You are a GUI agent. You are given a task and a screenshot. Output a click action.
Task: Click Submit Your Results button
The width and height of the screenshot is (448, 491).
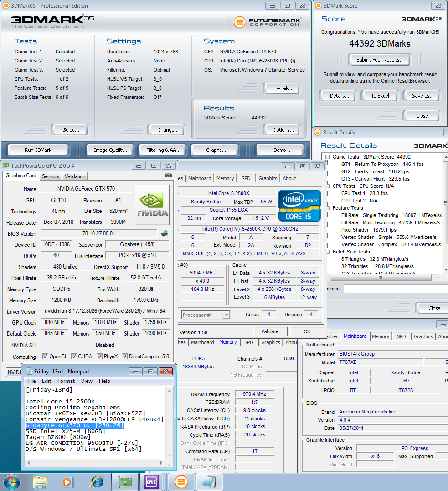point(379,60)
